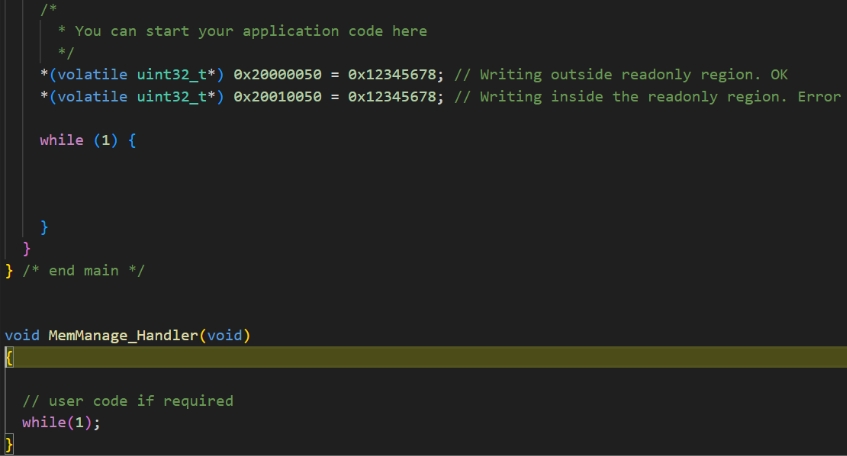This screenshot has height=456, width=847.
Task: Click the while(1); statement in the handler
Action: pos(61,422)
